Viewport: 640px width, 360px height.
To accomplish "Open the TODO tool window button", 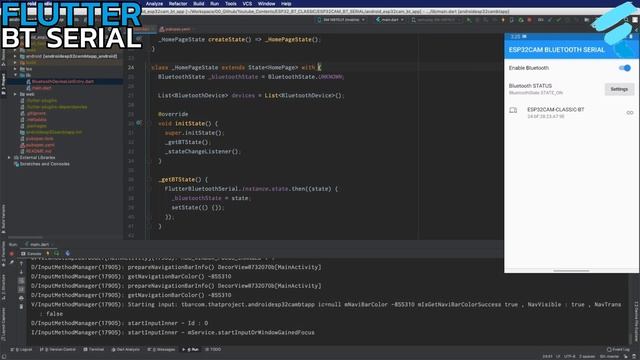I will click(213, 350).
